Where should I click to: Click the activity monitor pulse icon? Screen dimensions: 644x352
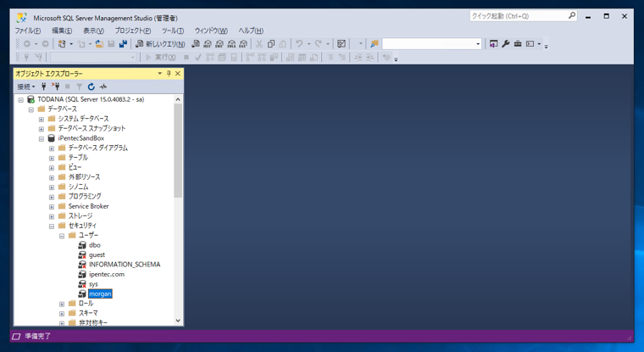click(103, 87)
